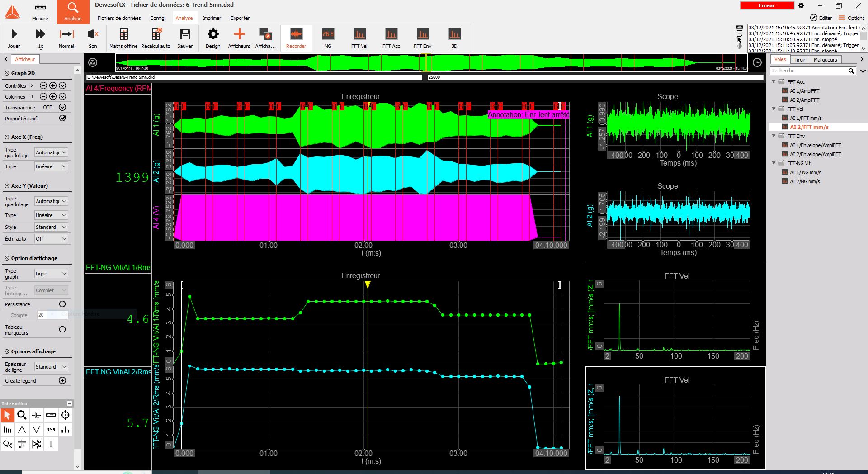868x474 pixels.
Task: Select the zoom magnifier interaction tool
Action: [x=22, y=415]
